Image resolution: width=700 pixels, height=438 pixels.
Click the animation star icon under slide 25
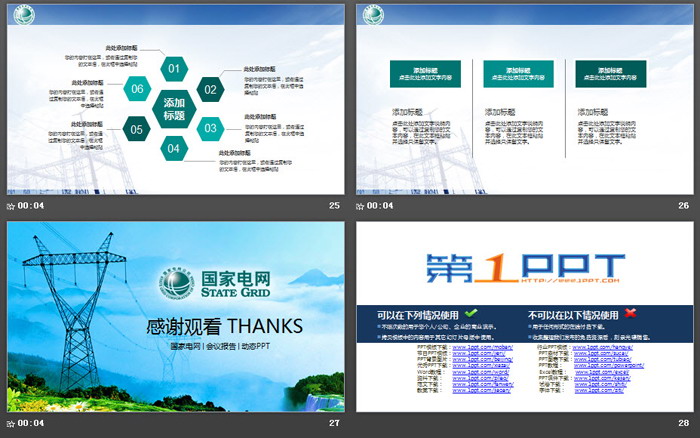[11, 206]
